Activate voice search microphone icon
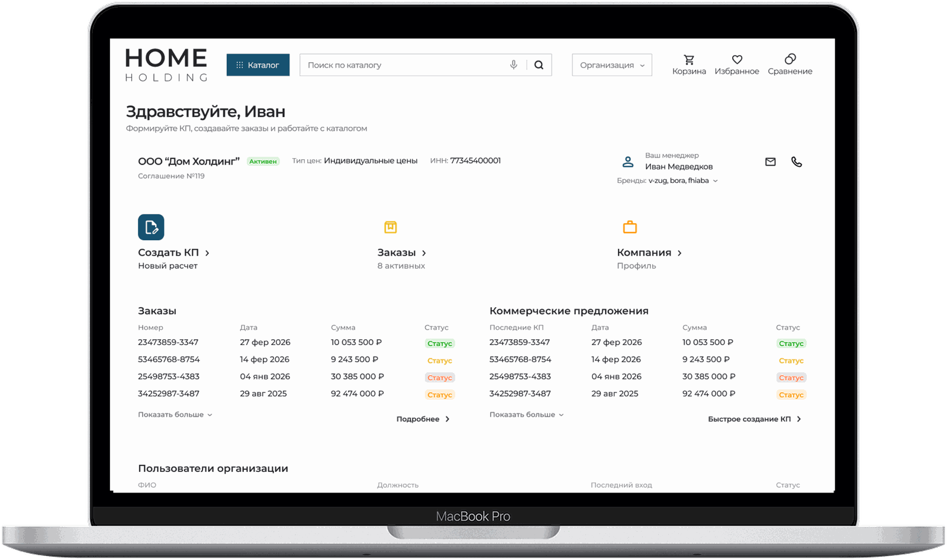 point(514,65)
